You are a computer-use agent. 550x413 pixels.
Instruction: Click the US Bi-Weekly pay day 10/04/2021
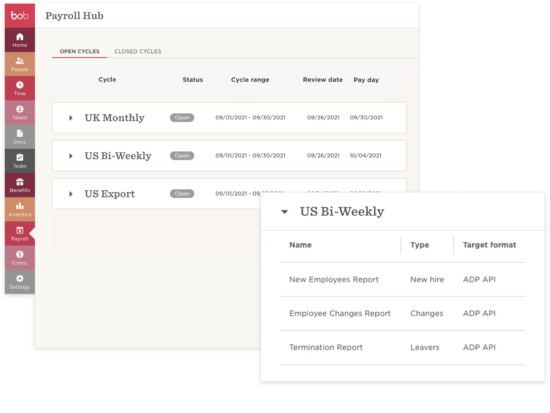[365, 155]
